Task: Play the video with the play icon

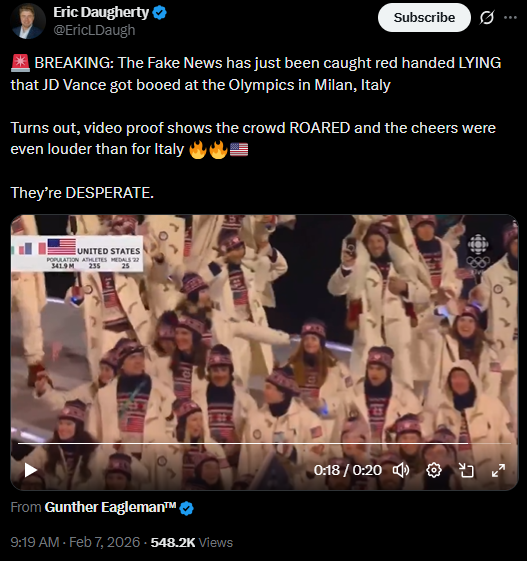Action: click(x=31, y=470)
